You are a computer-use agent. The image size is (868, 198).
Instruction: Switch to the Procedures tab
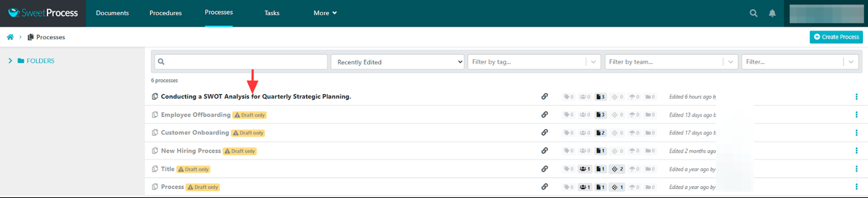[165, 13]
